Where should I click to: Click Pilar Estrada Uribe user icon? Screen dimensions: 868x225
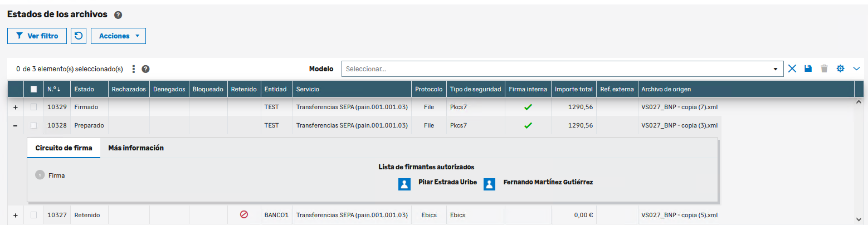[404, 184]
